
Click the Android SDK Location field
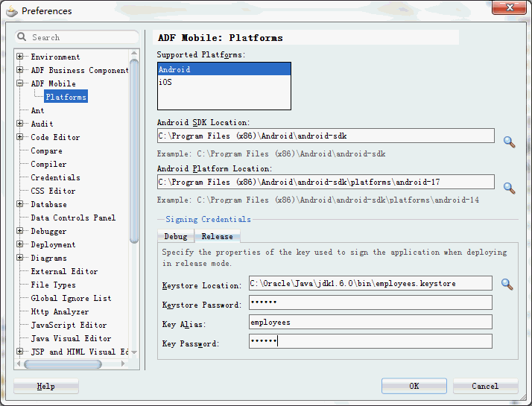pyautogui.click(x=326, y=136)
